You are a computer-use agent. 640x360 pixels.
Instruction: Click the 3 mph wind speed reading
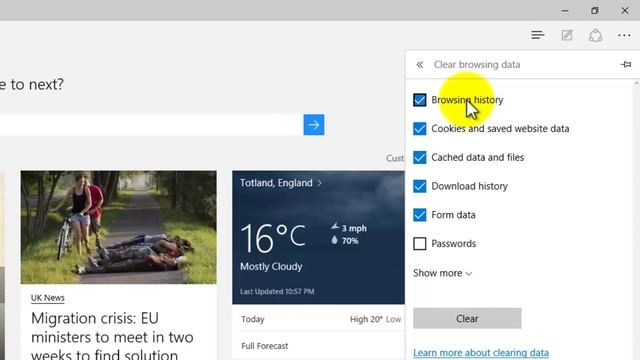(x=354, y=228)
